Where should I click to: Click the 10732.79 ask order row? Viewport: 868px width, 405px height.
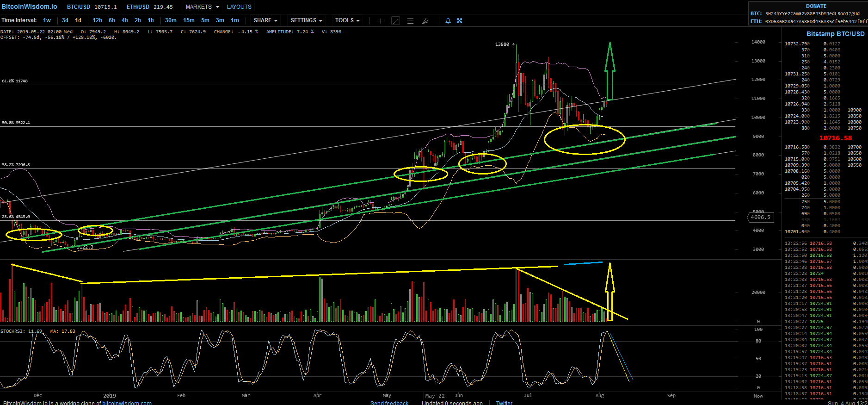(x=813, y=44)
